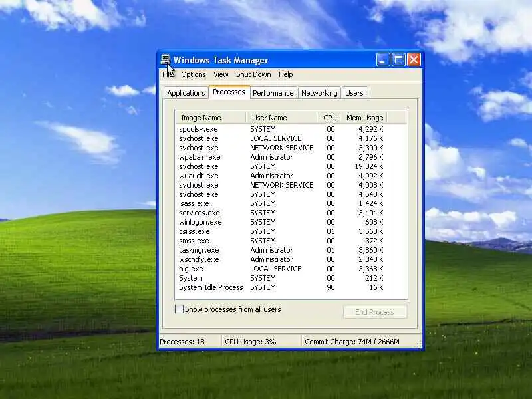Open the Help menu

(286, 74)
